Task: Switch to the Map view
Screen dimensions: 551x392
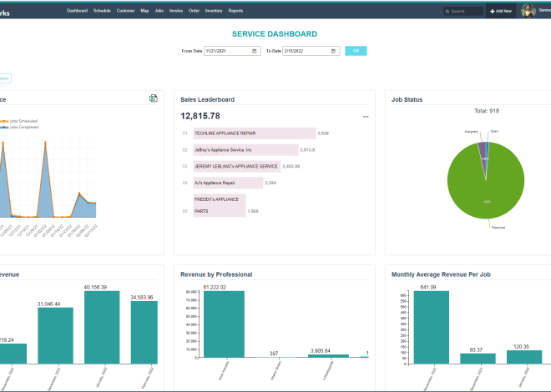Action: [144, 11]
